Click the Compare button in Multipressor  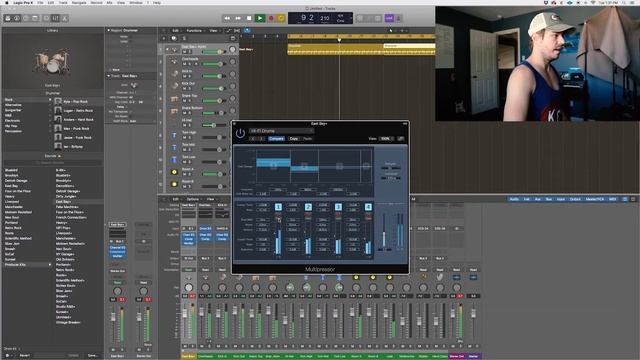pyautogui.click(x=276, y=139)
